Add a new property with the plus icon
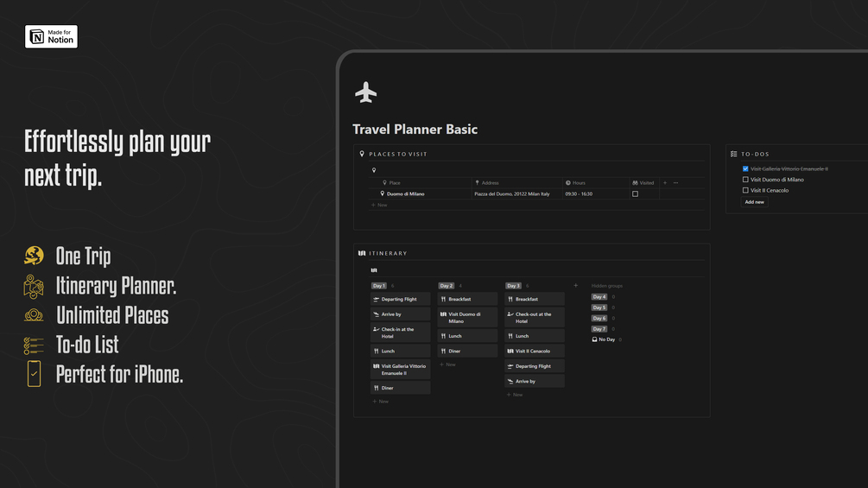The width and height of the screenshot is (868, 488). point(665,182)
